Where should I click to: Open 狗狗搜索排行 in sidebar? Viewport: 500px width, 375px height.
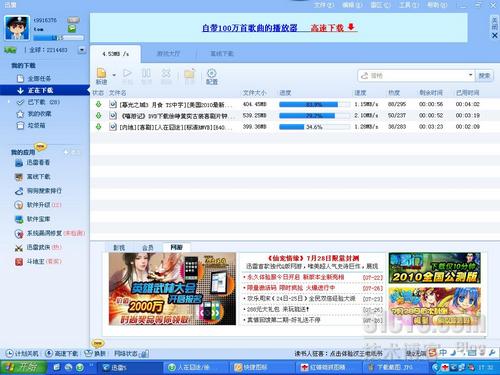38,191
